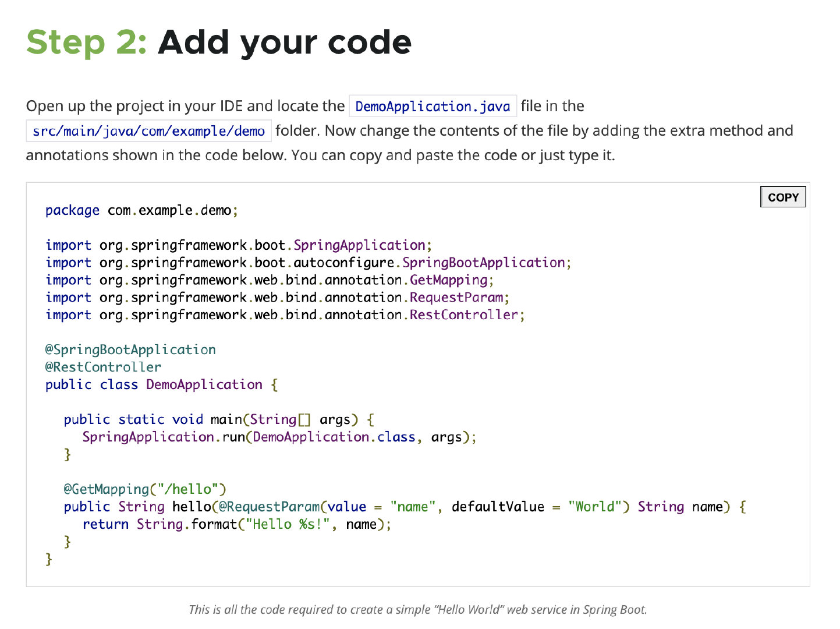Screen dimensions: 840x629
Task: Click the @RestController annotation line
Action: coord(103,367)
